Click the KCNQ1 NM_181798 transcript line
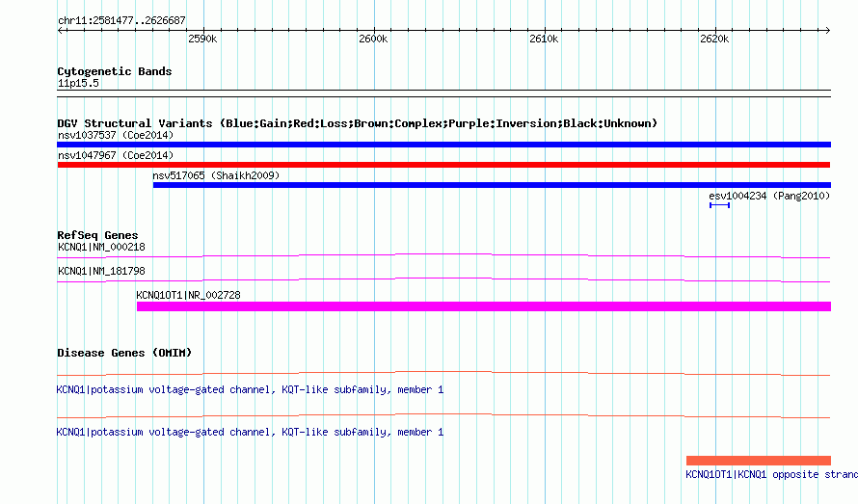The image size is (858, 504). 443,279
